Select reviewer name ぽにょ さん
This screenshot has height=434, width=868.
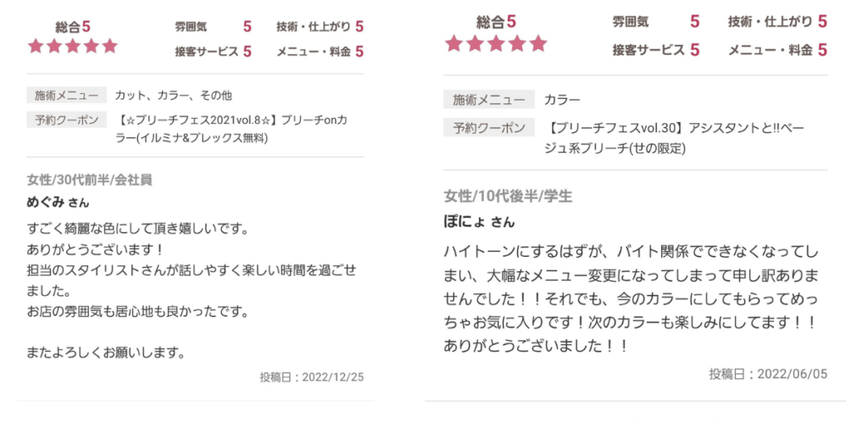click(x=479, y=222)
